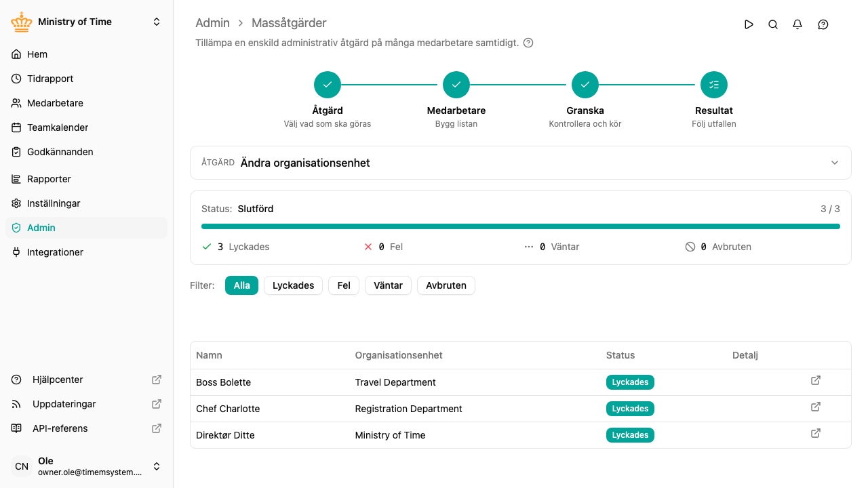Click the Status column header
Viewport: 868px width, 488px height.
620,355
